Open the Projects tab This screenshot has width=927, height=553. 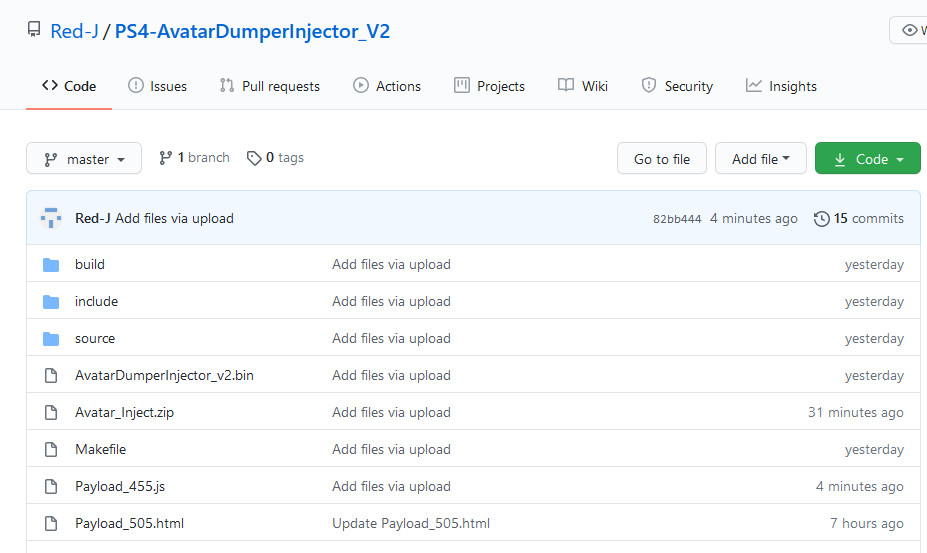point(490,86)
